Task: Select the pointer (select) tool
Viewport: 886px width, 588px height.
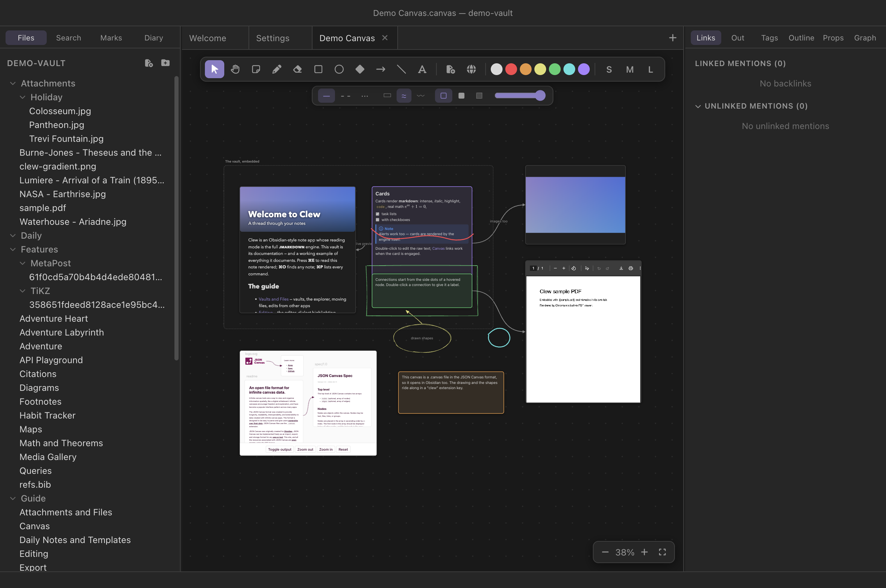Action: 214,70
